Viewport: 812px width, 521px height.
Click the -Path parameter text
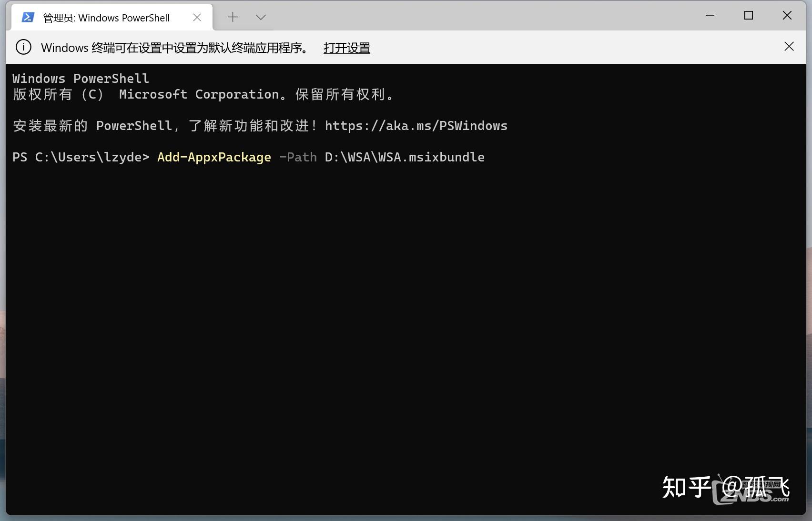coord(298,157)
